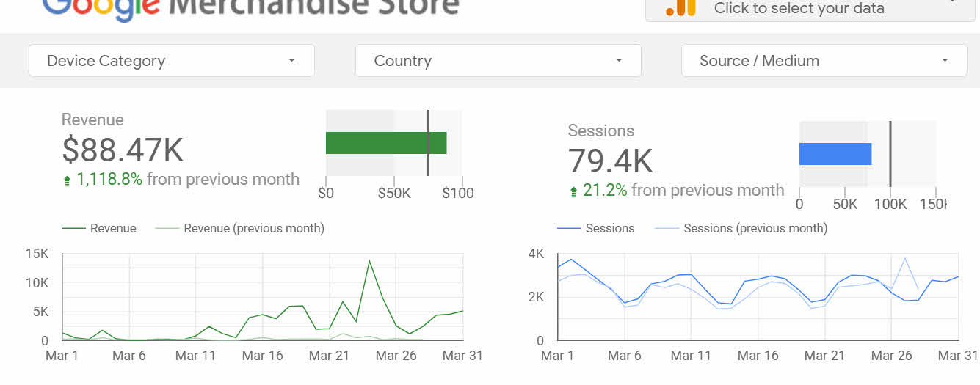Viewport: 980px width, 385px height.
Task: Open the 'Click to select your data' selector
Action: (x=810, y=9)
